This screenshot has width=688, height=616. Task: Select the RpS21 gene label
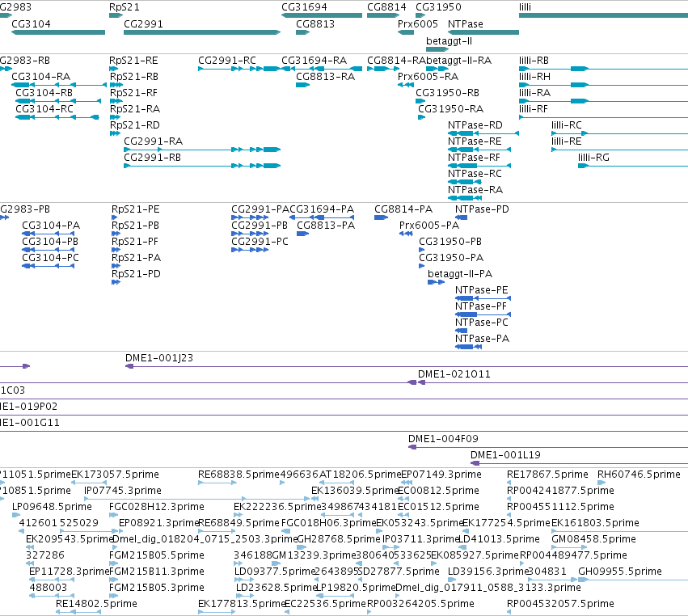click(x=125, y=7)
